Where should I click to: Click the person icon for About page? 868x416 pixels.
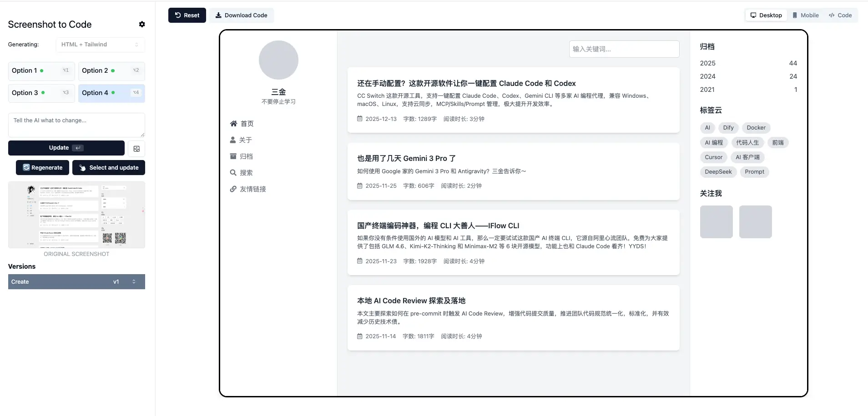233,140
